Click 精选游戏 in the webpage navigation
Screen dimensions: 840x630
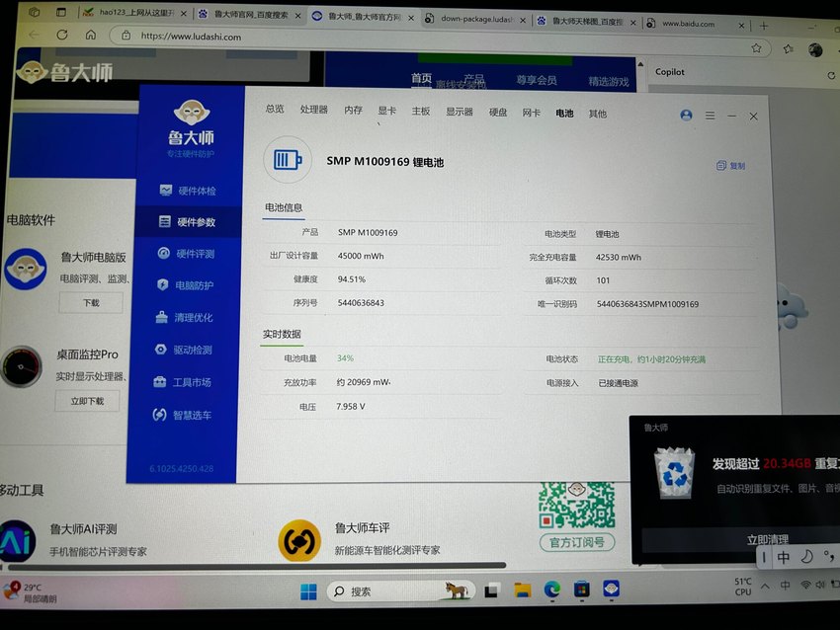[x=609, y=81]
